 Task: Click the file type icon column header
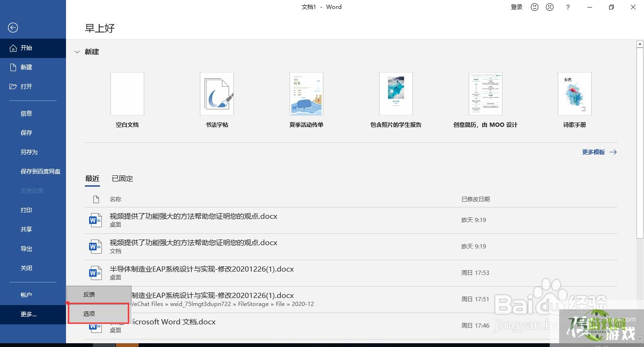(x=96, y=199)
